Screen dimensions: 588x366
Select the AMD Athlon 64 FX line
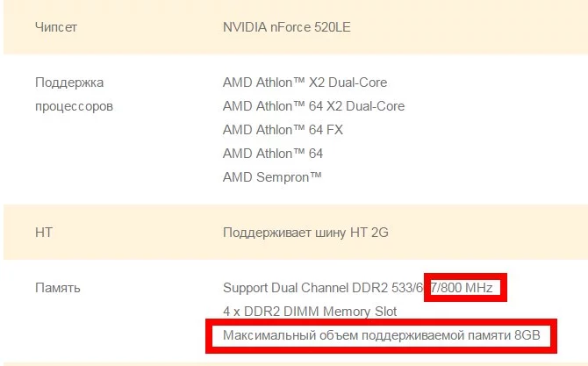coord(283,130)
